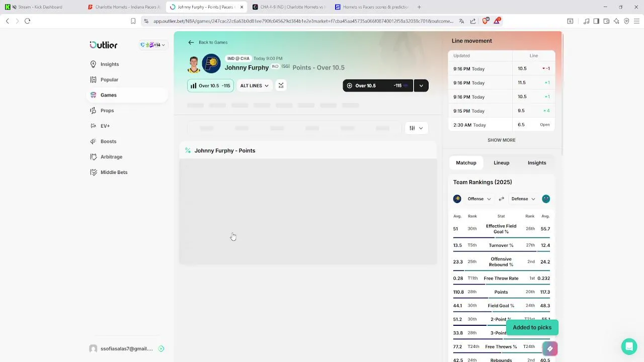Viewport: 644px width, 362px height.
Task: Click the back arrow to Games
Action: 191,42
